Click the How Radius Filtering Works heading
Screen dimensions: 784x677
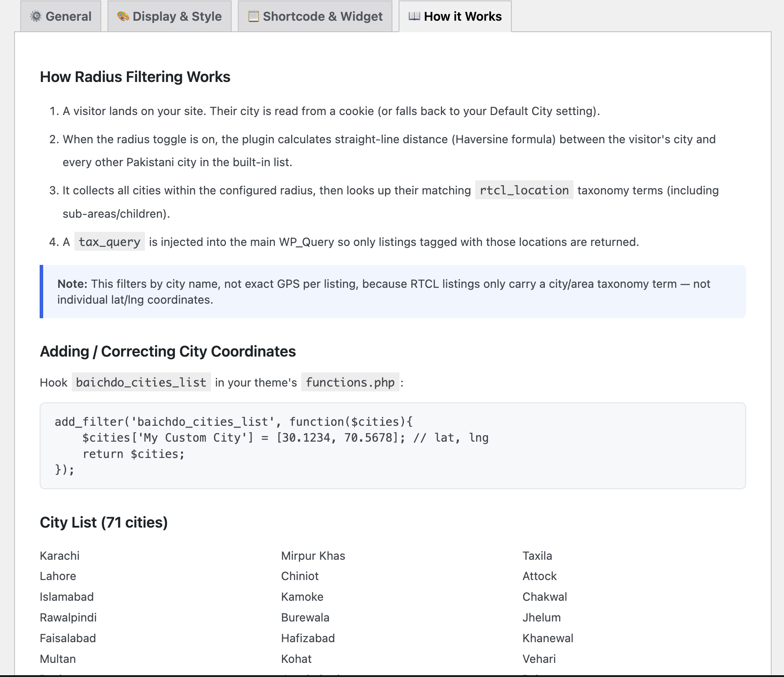click(135, 77)
